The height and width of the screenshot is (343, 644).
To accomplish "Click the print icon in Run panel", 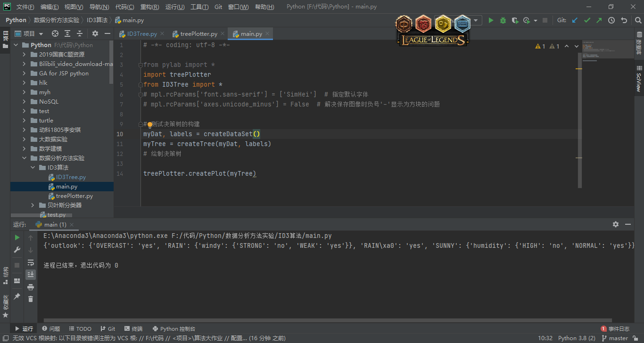I will tap(31, 287).
